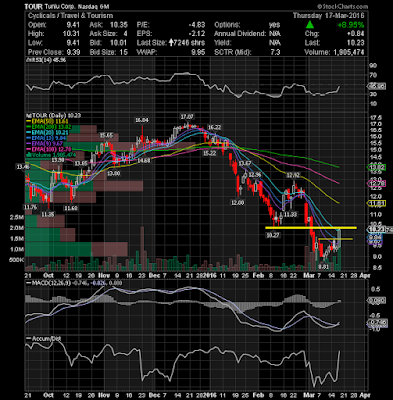Viewport: 393px width, 400px height.
Task: Click the EPS value -2.12
Action: tap(197, 34)
